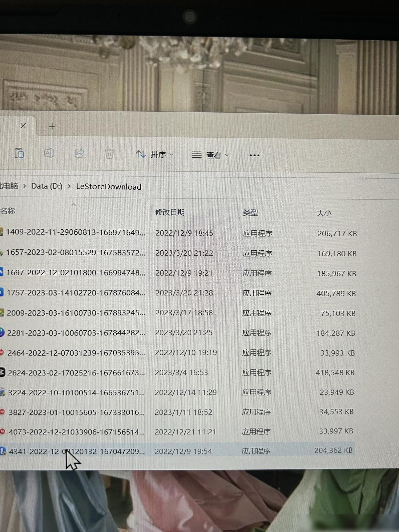The image size is (399, 532).
Task: Click size 204,362 KB
Action: pyautogui.click(x=333, y=450)
